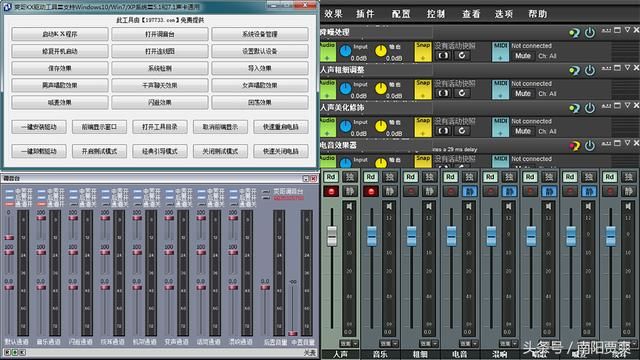This screenshot has width=640, height=360.
Task: Click Ch. All field in 降噪处理 row
Action: click(x=547, y=56)
